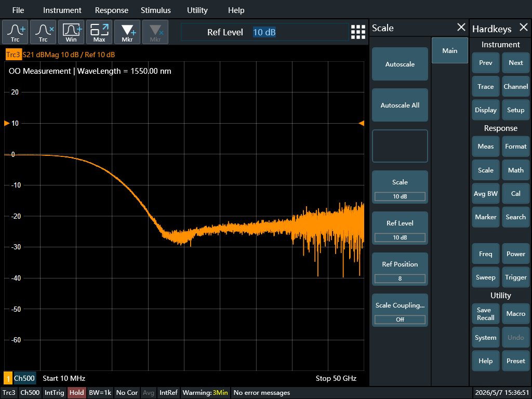
Task: Open the Stimulus menu
Action: [156, 10]
